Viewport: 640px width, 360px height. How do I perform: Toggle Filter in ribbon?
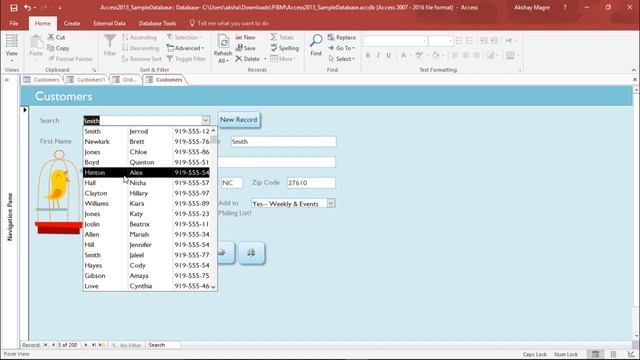point(186,59)
